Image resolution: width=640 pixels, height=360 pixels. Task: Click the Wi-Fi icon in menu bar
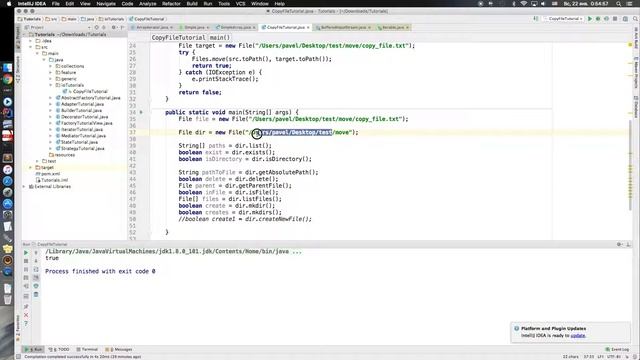524,4
